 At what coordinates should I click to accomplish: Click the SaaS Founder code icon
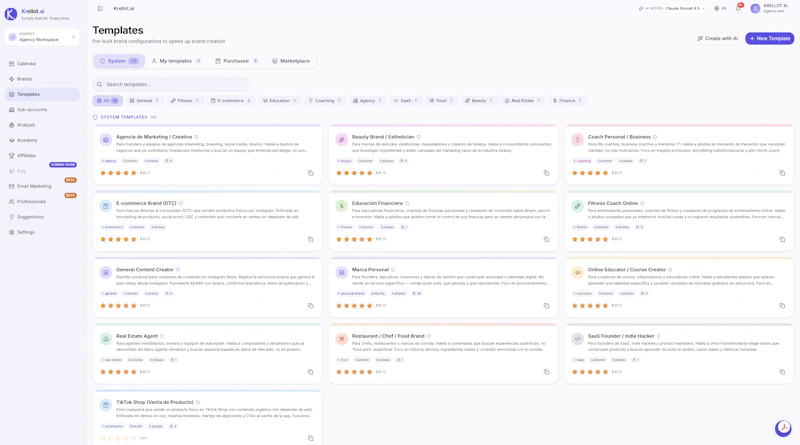pyautogui.click(x=577, y=339)
